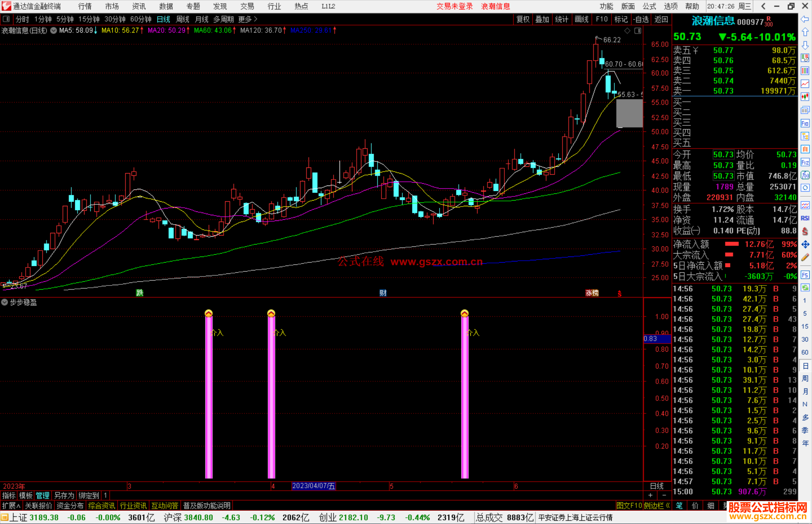This screenshot has height=524, width=812.
Task: Click the 资金分布 bottom tab
Action: pyautogui.click(x=70, y=506)
